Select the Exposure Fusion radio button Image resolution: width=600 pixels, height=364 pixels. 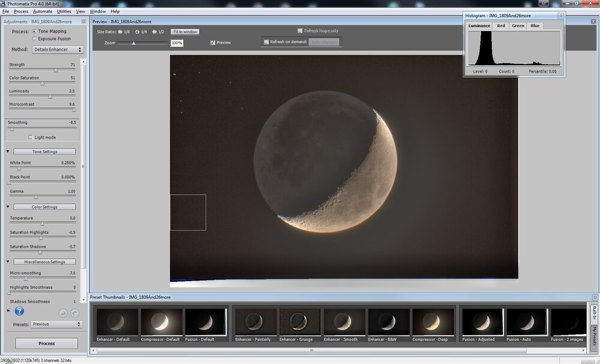coord(34,38)
